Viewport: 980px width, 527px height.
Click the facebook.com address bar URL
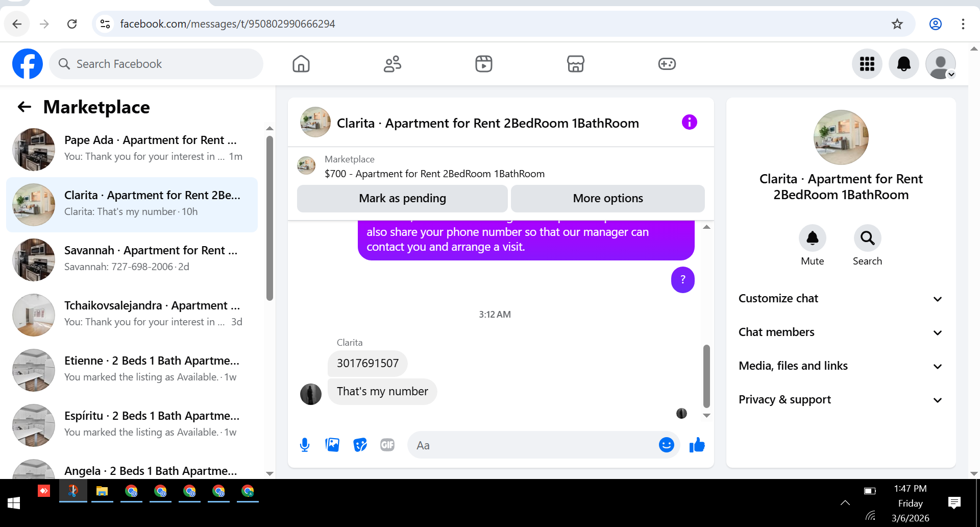(x=228, y=24)
